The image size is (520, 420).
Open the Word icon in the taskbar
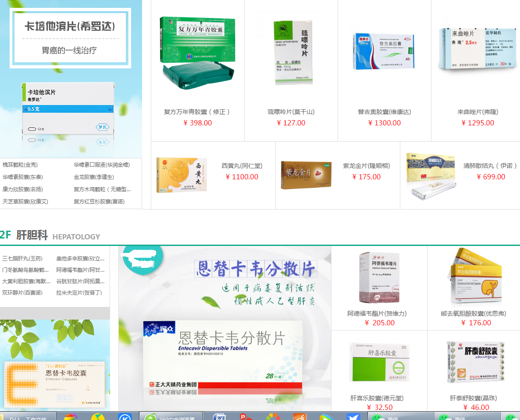click(x=219, y=416)
